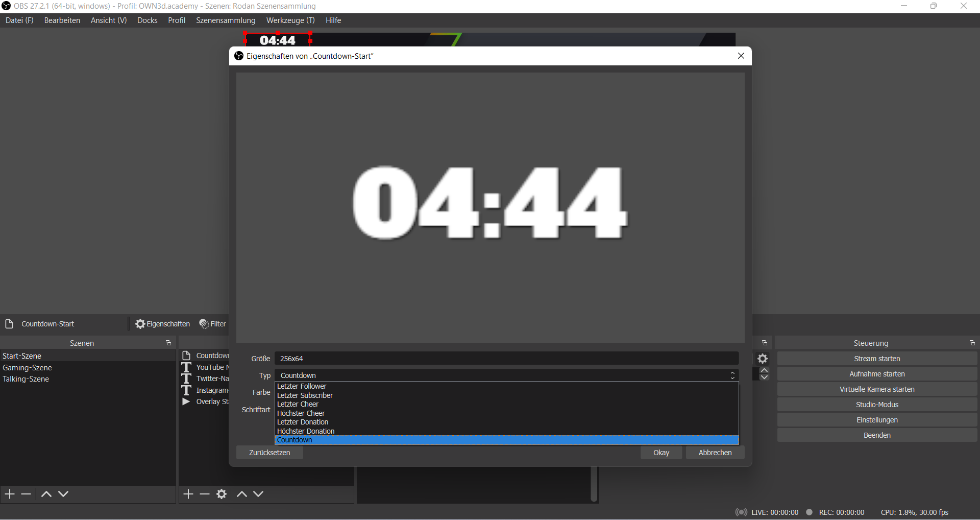Open the Szenensammlung menu
The image size is (980, 520).
click(x=226, y=20)
